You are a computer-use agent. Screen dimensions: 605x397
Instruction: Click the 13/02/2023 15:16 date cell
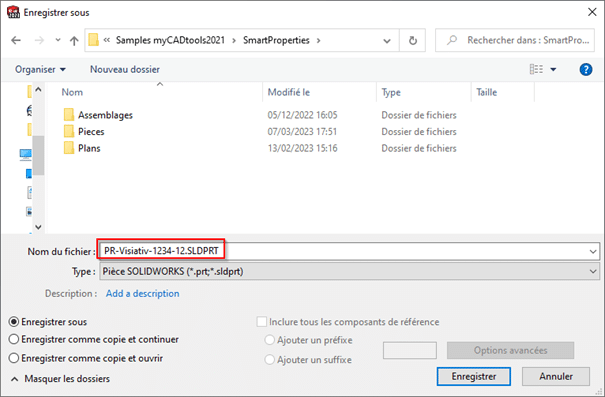302,148
